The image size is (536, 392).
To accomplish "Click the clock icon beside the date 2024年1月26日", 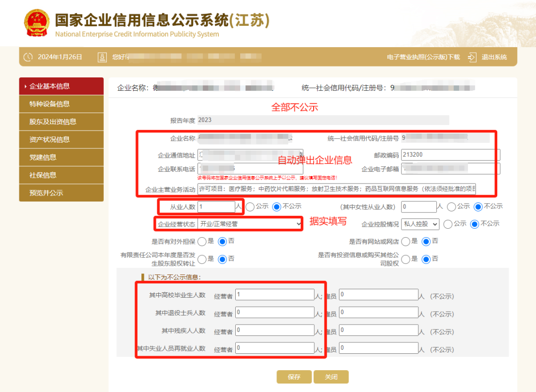I will coord(28,57).
